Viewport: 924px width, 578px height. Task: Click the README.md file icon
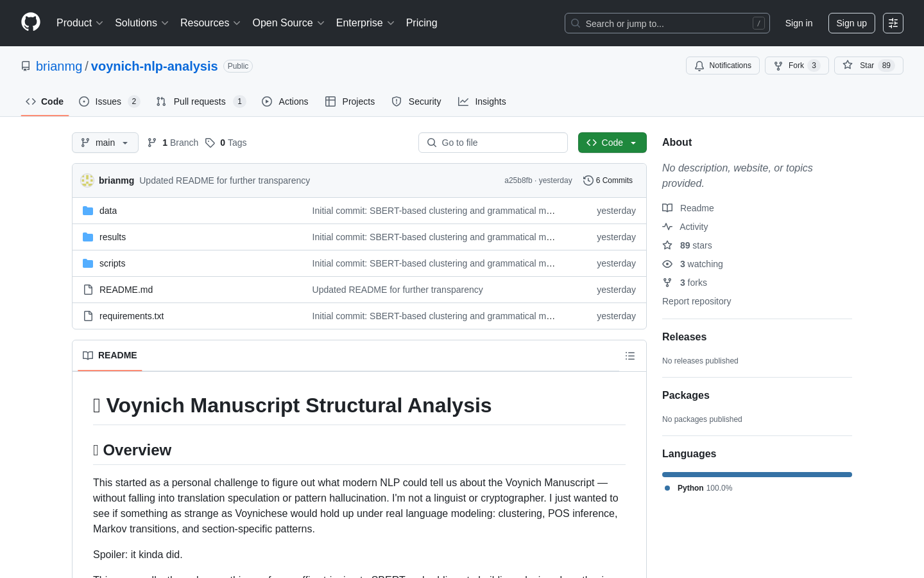[88, 290]
